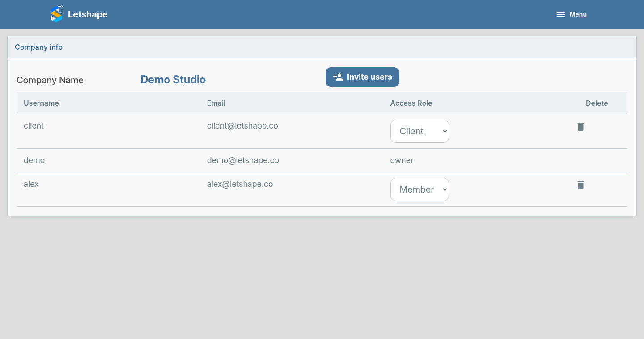Click the Access Role column header
The width and height of the screenshot is (644, 339).
click(x=411, y=103)
